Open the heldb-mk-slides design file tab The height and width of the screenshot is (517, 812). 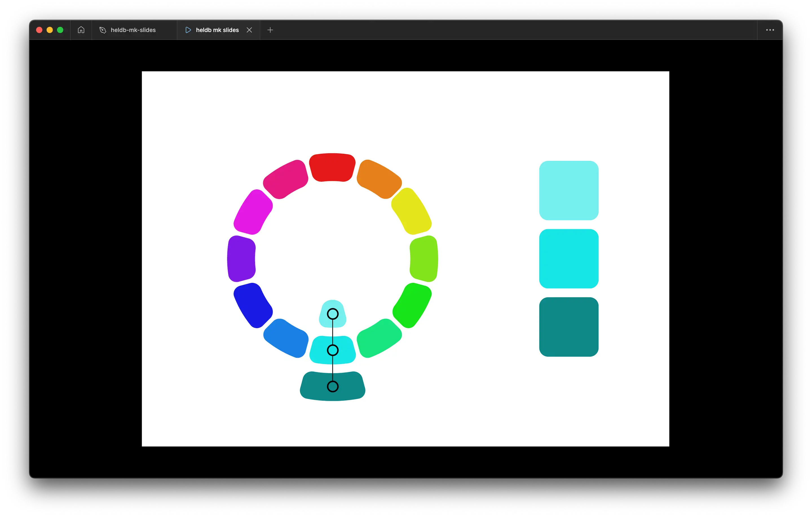click(133, 30)
